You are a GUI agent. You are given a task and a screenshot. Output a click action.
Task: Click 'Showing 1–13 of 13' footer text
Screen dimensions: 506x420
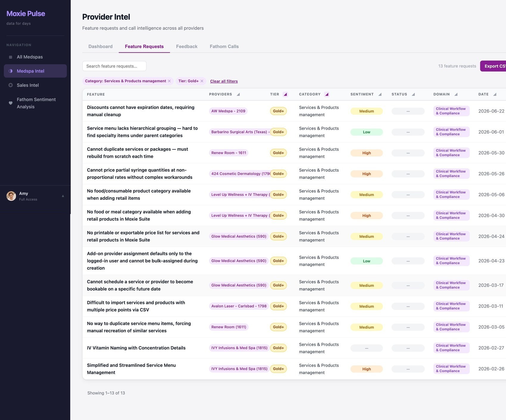coord(106,393)
